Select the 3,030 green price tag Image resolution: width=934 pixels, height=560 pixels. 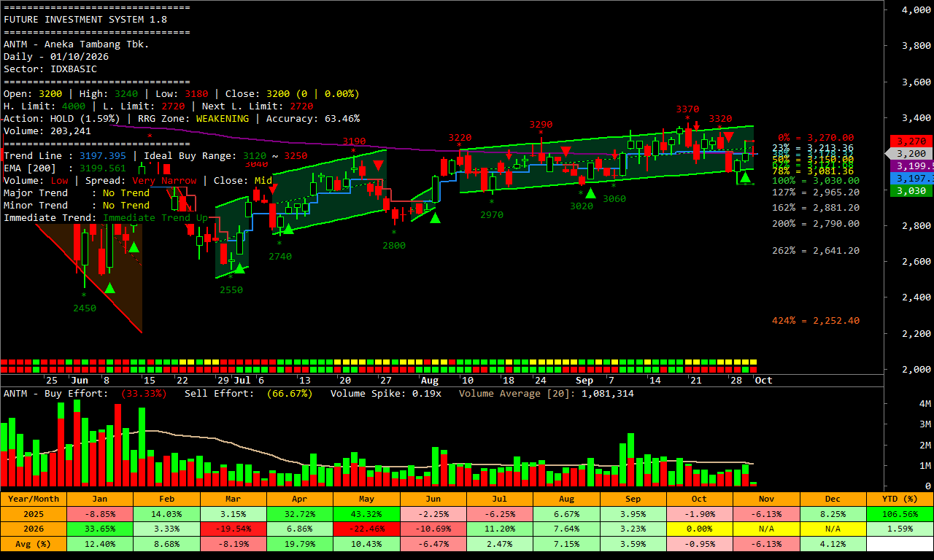point(911,191)
